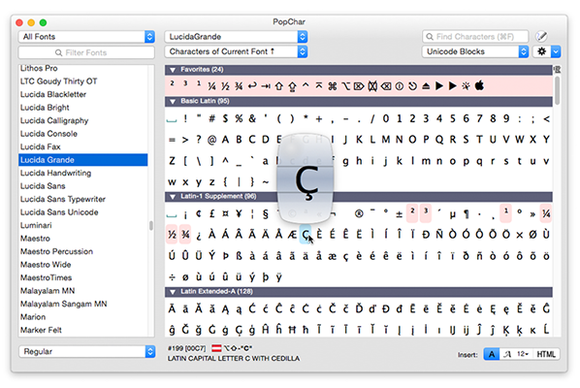The image size is (580, 388).
Task: Select the pilcrow ¶ character
Action: (x=466, y=214)
